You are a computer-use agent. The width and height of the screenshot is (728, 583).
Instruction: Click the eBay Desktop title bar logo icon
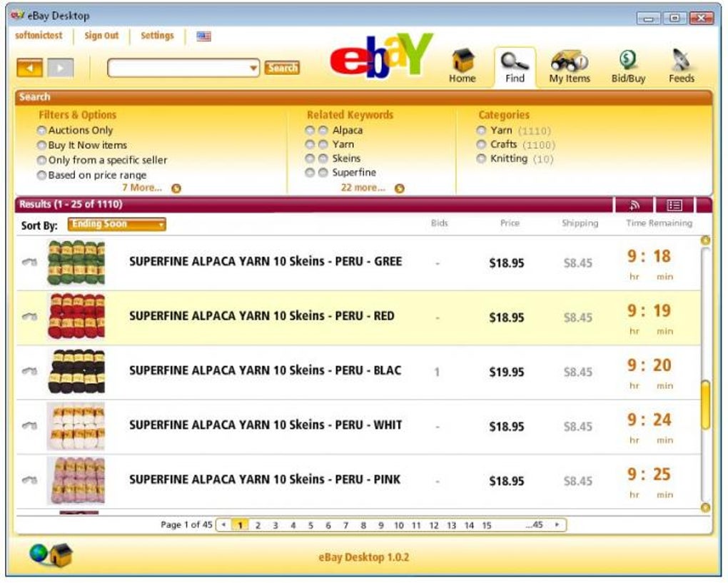click(x=18, y=15)
